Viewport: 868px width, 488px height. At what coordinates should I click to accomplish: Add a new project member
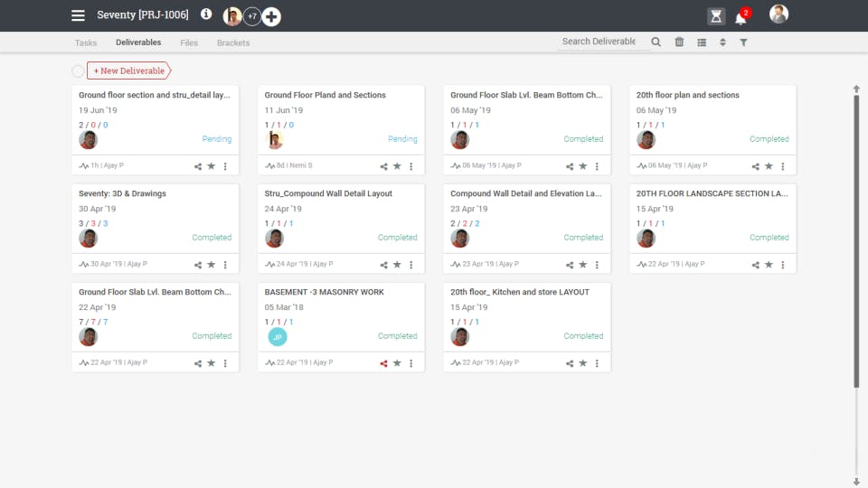(x=271, y=16)
